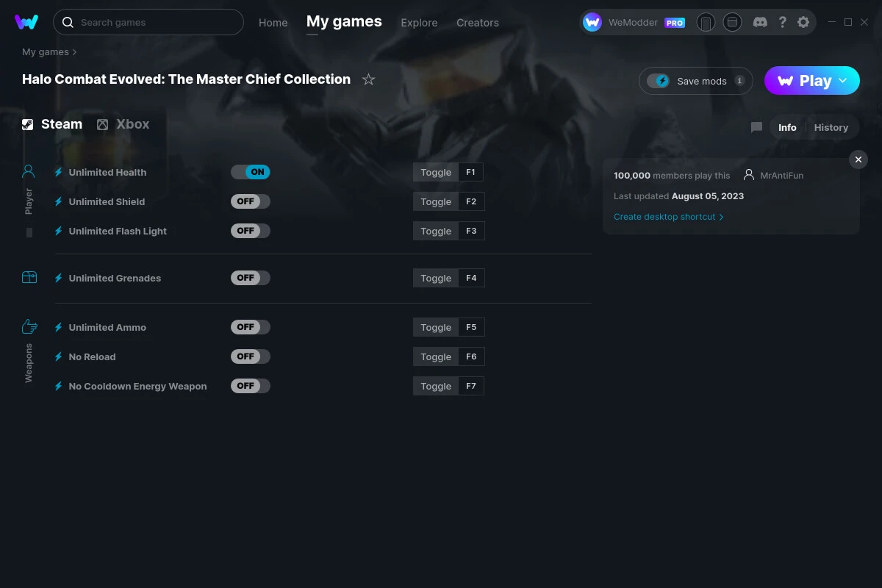Expand the Play button dropdown arrow
This screenshot has width=882, height=588.
click(x=843, y=81)
